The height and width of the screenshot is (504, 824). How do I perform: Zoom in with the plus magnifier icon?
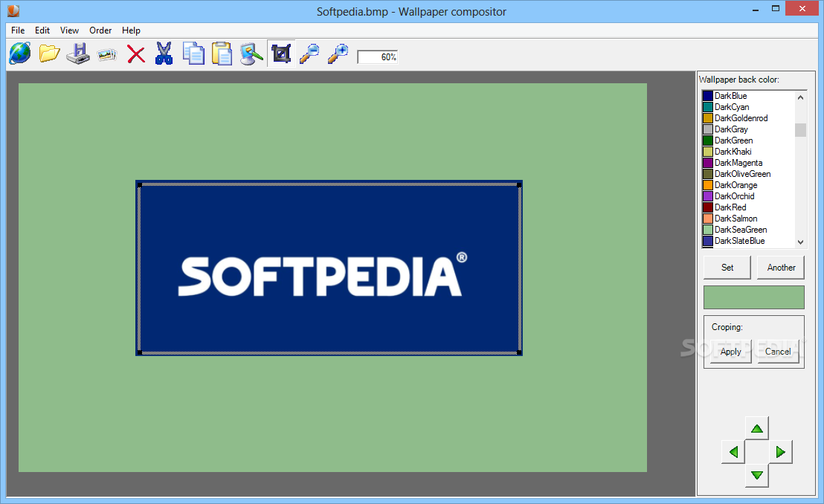click(x=338, y=54)
